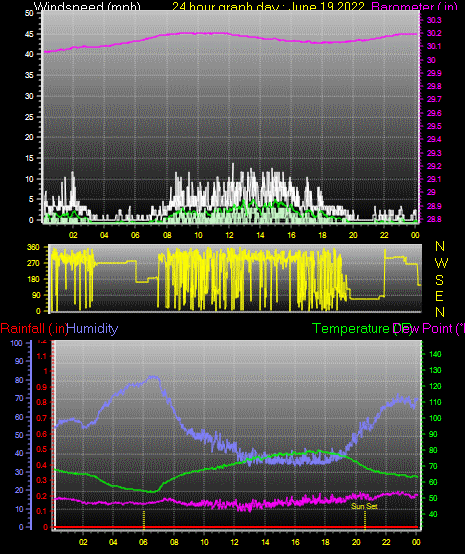Select value 45 on the wind speed axis
The image size is (465, 554).
tap(29, 34)
